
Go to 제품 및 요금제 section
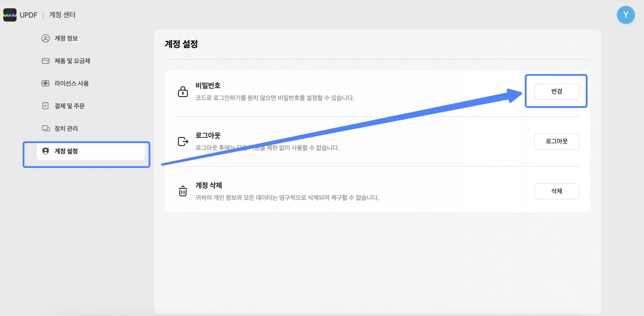72,61
